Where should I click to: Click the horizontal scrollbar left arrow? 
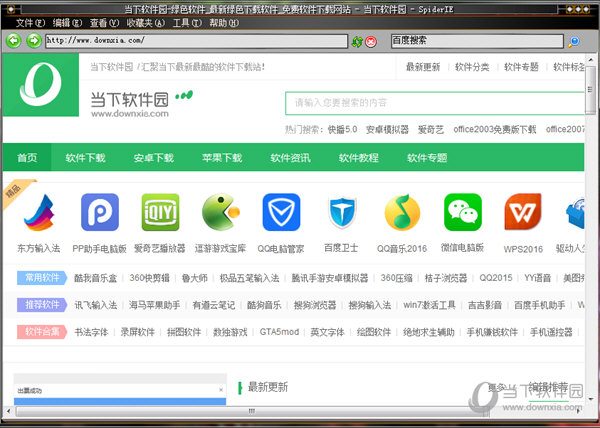point(8,412)
